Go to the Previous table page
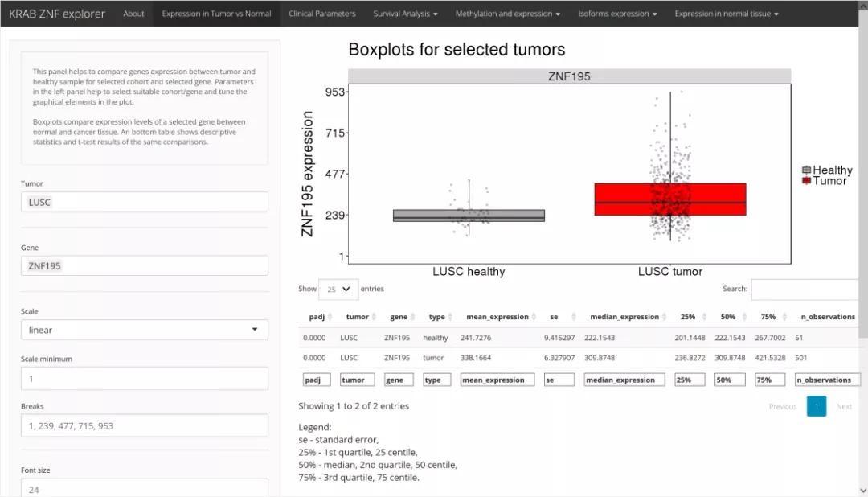The height and width of the screenshot is (497, 868). tap(783, 407)
